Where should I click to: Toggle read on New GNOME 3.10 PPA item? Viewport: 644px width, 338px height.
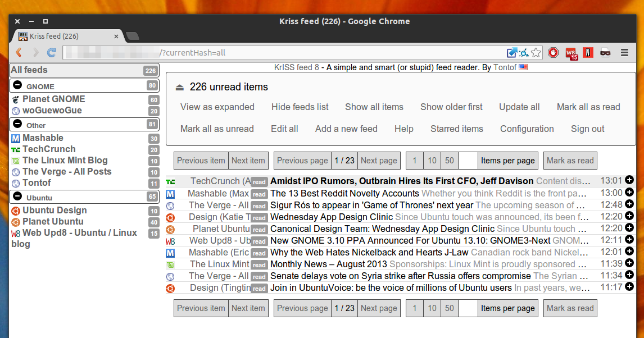(x=259, y=241)
